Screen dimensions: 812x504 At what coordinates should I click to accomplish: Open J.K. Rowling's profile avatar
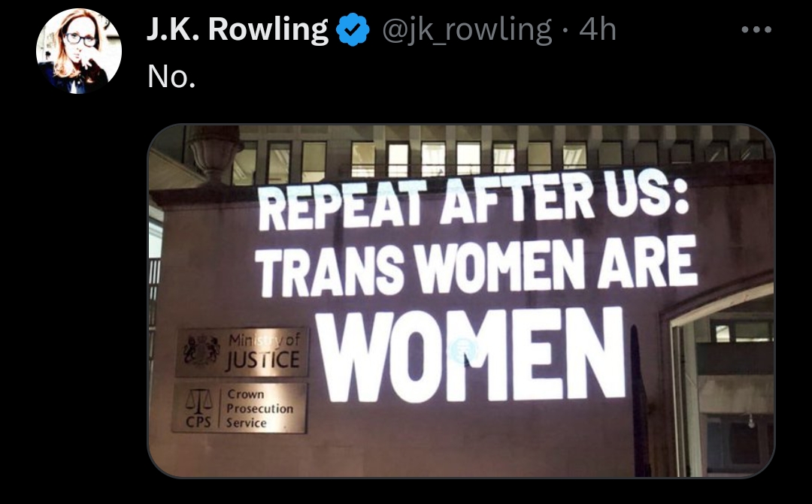[x=79, y=51]
